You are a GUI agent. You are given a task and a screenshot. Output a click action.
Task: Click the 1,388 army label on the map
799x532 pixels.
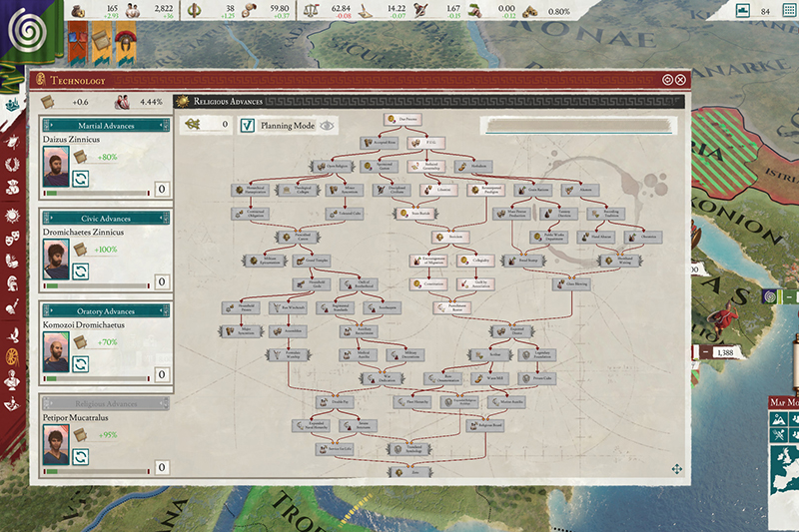point(718,352)
